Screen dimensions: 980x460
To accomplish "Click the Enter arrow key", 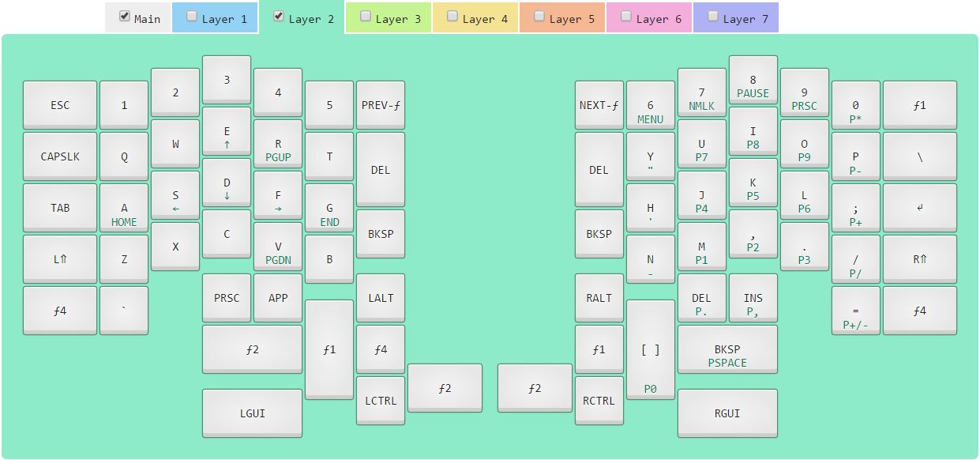I will pyautogui.click(x=919, y=207).
